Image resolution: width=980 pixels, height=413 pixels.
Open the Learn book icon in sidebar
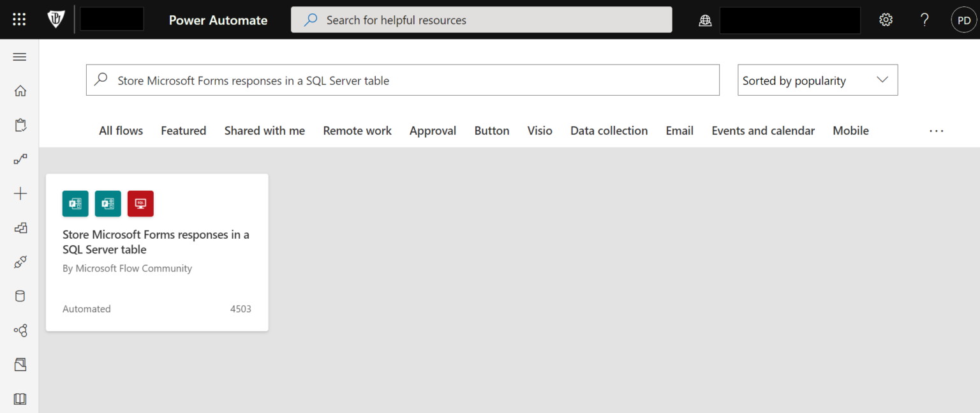point(20,398)
